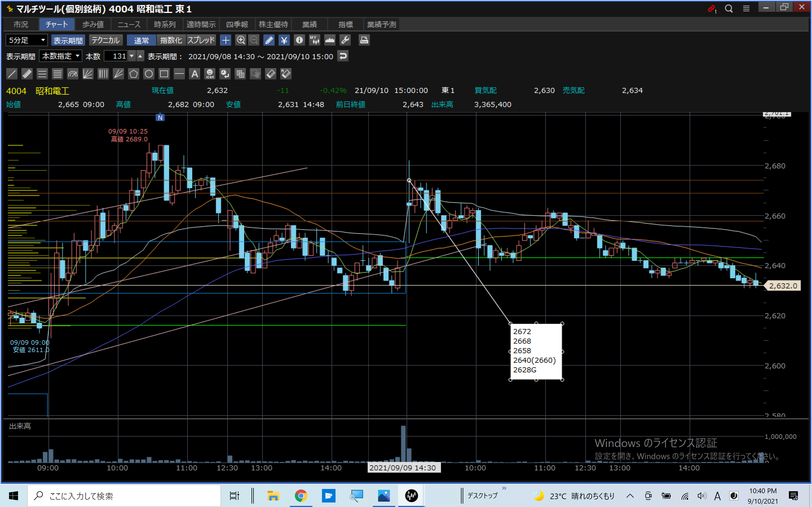This screenshot has height=507, width=812.
Task: Open the 四季報 tab
Action: pos(237,25)
